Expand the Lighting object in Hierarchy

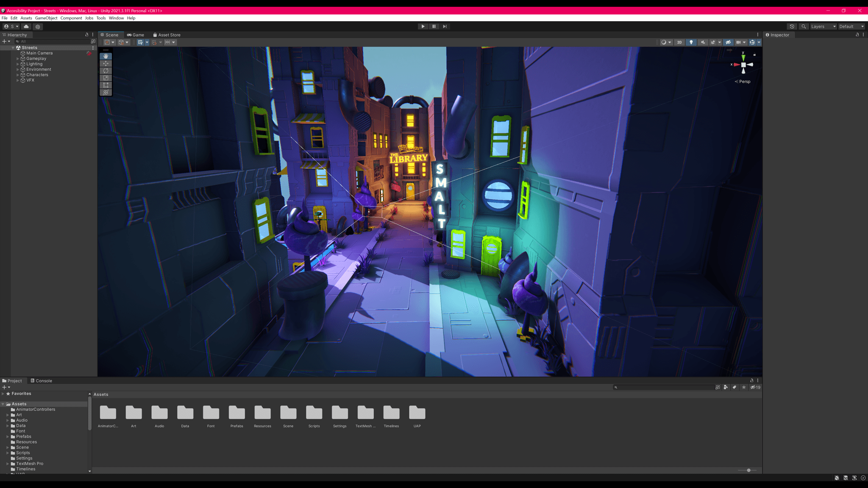coord(17,64)
